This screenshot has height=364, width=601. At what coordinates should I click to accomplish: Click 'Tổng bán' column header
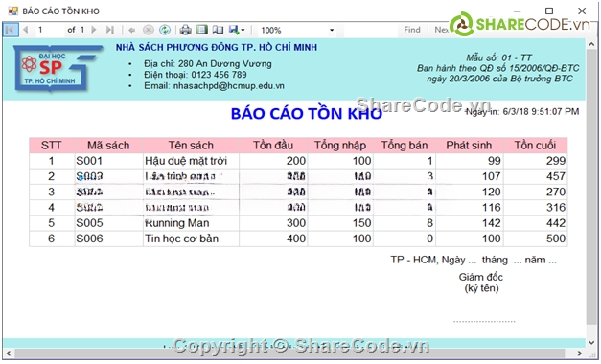pos(405,146)
